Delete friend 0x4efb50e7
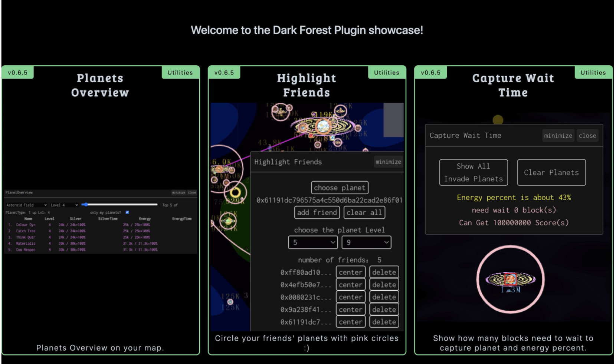 pyautogui.click(x=384, y=285)
